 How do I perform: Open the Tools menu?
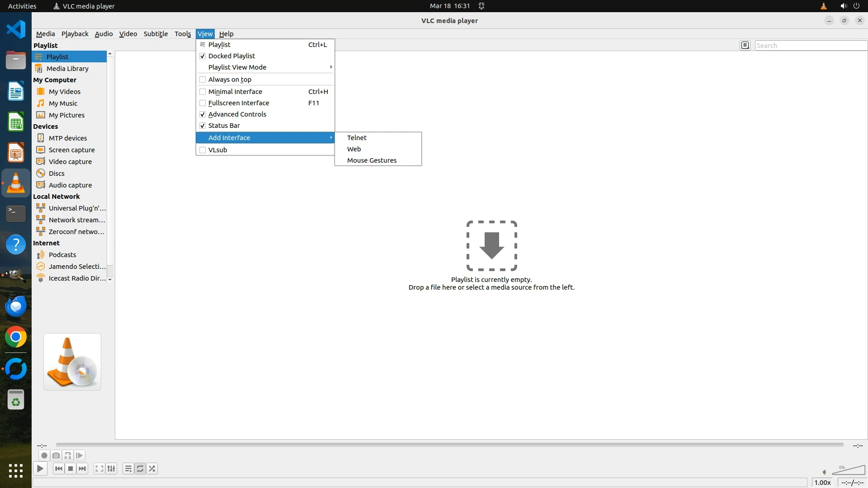point(183,34)
